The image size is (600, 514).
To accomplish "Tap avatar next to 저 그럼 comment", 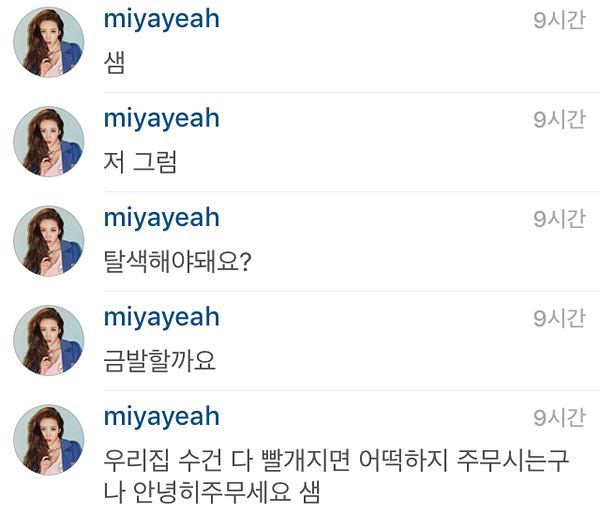I will pyautogui.click(x=49, y=142).
